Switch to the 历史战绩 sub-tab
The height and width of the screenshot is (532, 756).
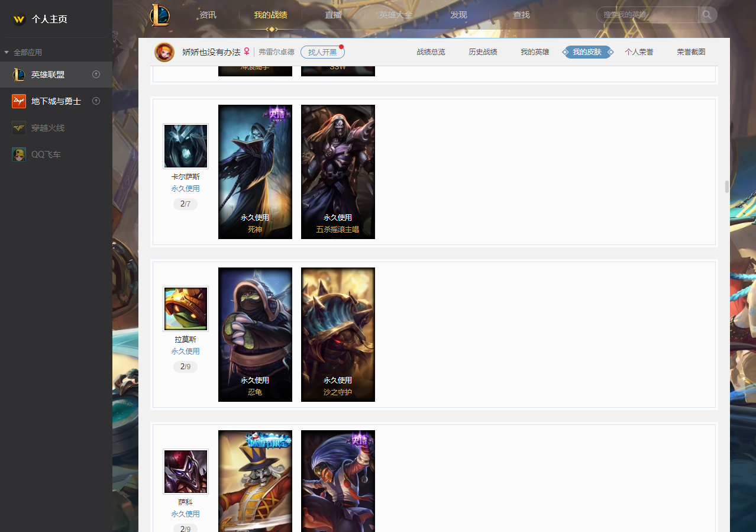coord(483,52)
